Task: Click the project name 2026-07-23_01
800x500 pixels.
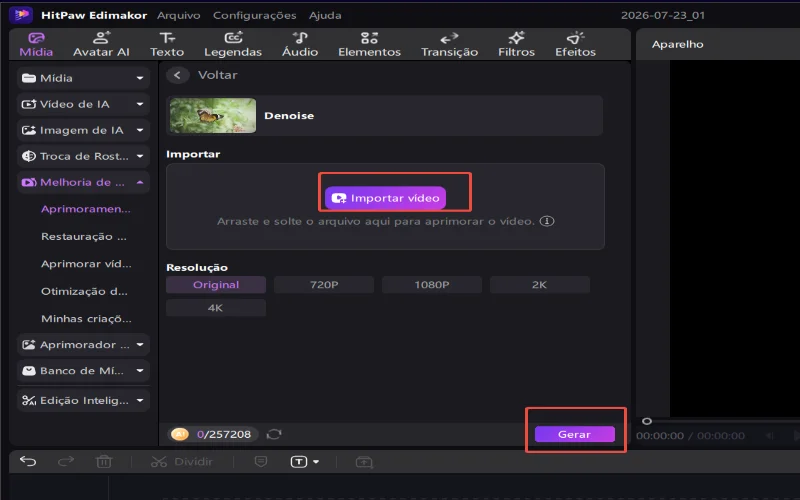Action: [663, 15]
